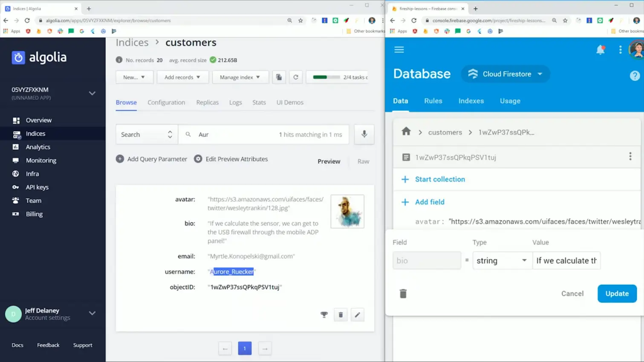Open the Firestore Rules tab
Image resolution: width=644 pixels, height=362 pixels.
(433, 101)
